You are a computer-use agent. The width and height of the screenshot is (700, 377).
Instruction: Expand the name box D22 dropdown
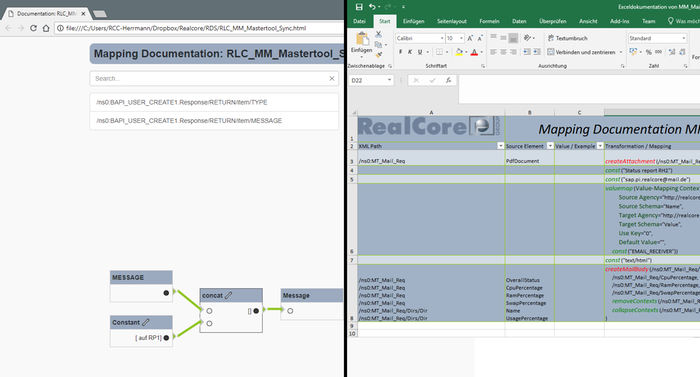(x=389, y=80)
